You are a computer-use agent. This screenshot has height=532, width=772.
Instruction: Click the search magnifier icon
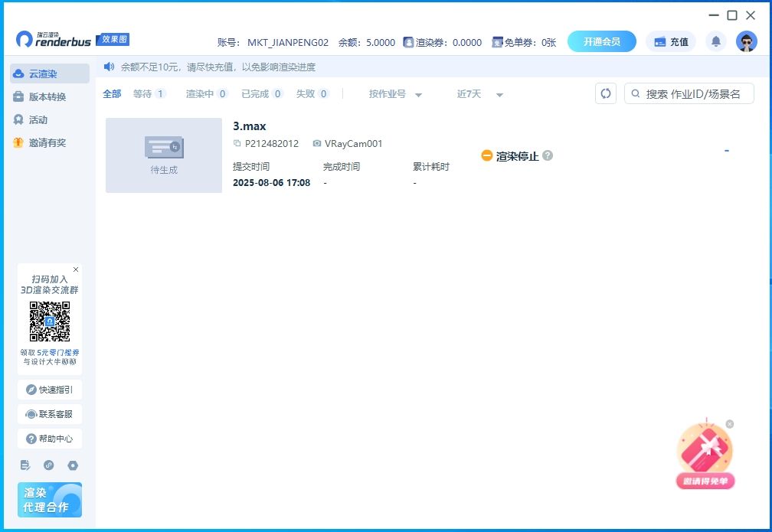[x=636, y=93]
